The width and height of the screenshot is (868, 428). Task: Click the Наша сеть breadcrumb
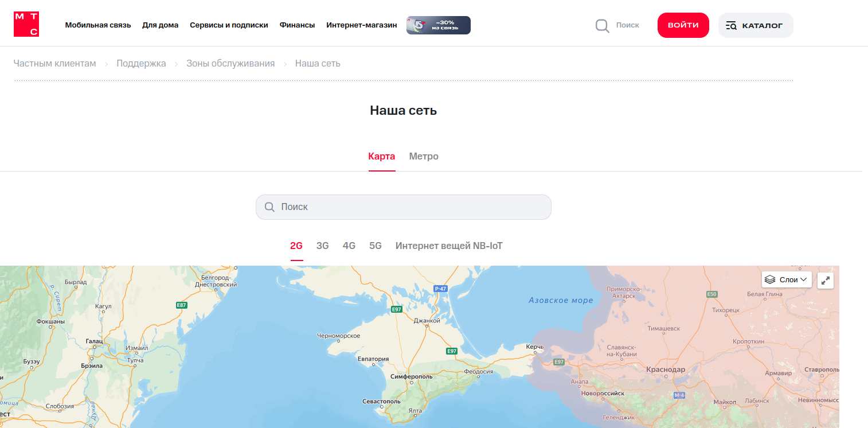tap(318, 64)
